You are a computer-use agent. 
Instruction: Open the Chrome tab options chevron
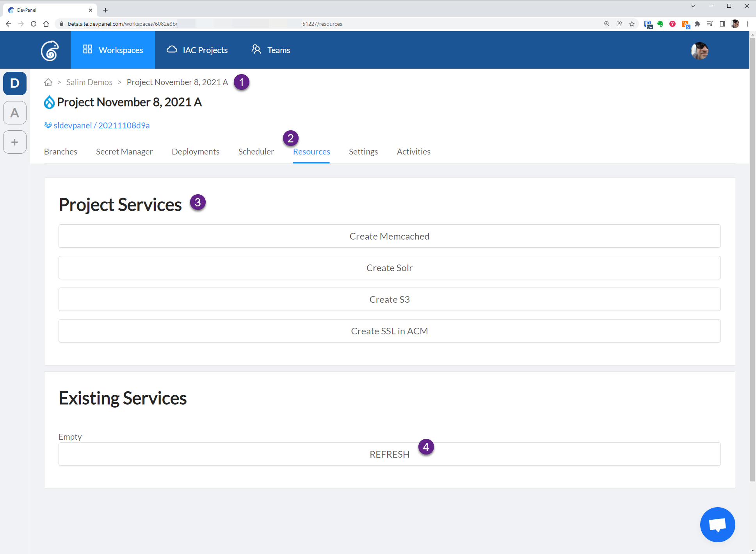pyautogui.click(x=693, y=6)
